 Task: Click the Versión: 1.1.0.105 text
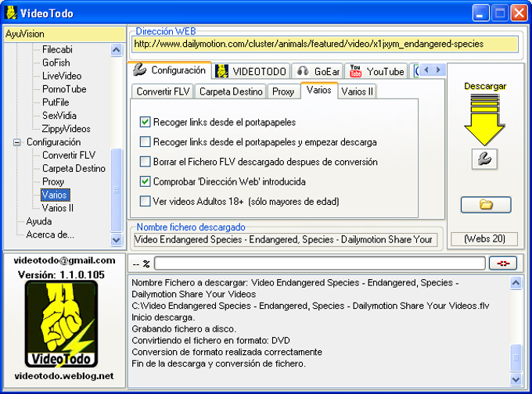61,274
